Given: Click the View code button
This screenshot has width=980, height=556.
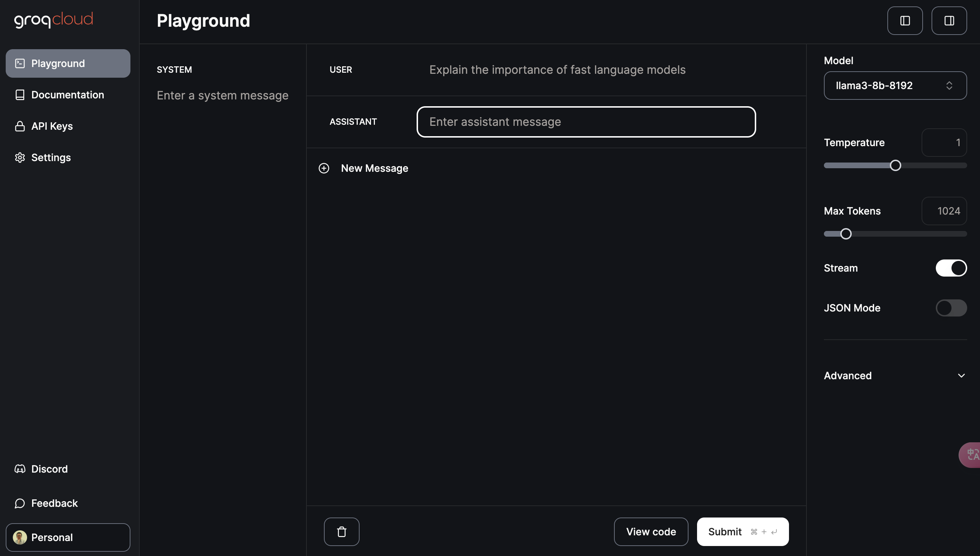Looking at the screenshot, I should tap(651, 531).
